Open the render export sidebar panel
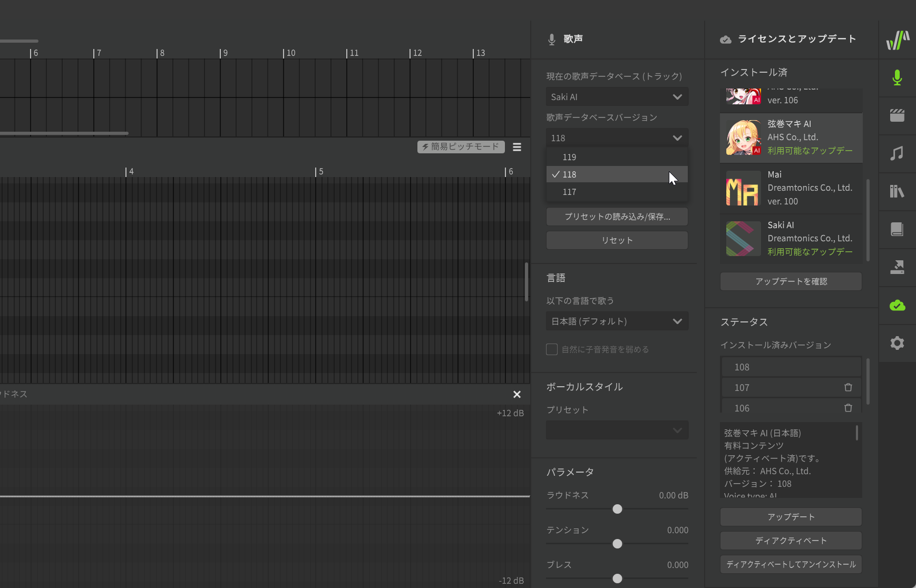 pyautogui.click(x=897, y=267)
